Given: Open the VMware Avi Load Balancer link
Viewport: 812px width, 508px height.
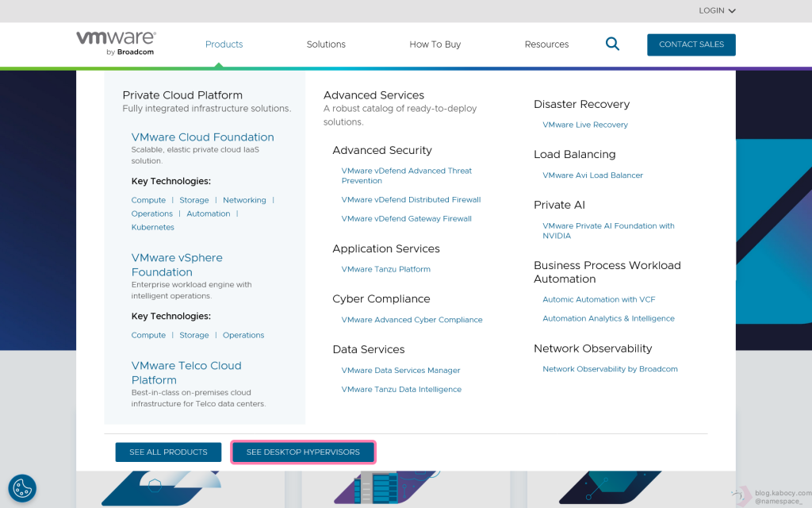Looking at the screenshot, I should pos(592,175).
